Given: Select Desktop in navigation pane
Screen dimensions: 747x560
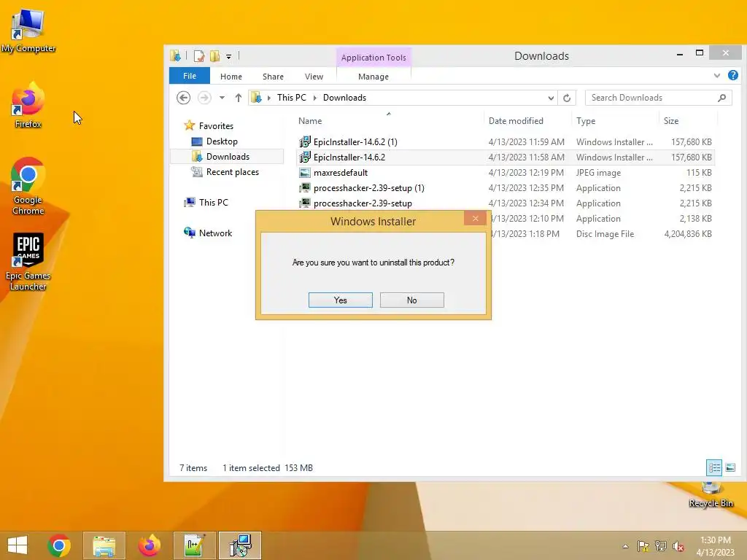Looking at the screenshot, I should point(222,141).
